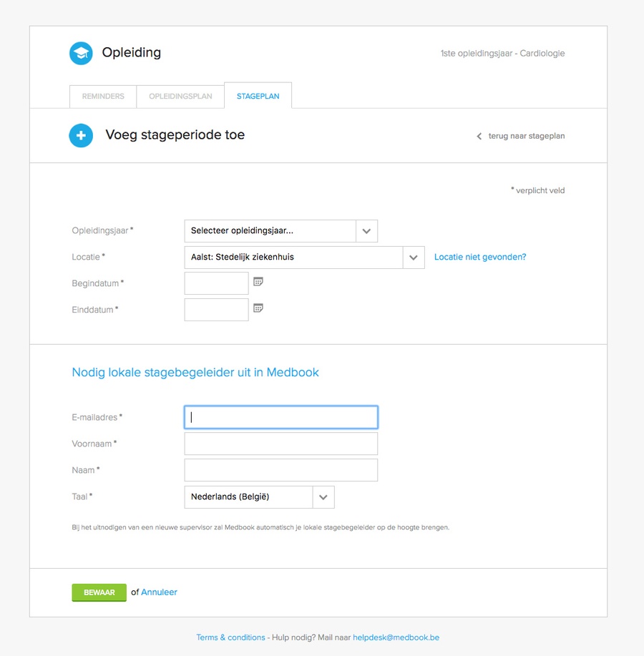
Task: Switch to the Reminders tab
Action: pyautogui.click(x=103, y=97)
